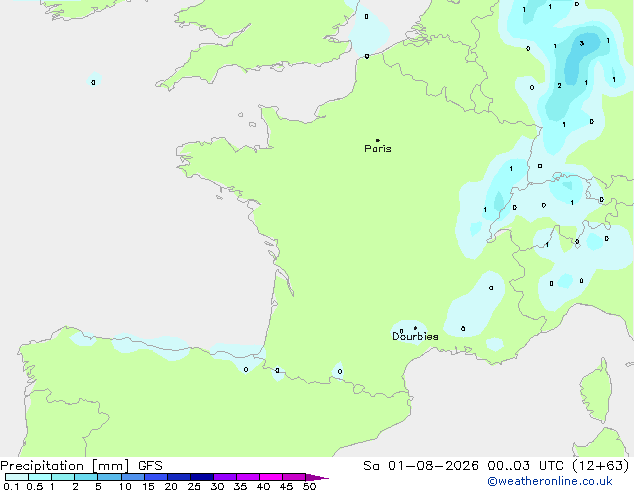Click the GFS model name
Screen dimensions: 634x490
tap(150, 466)
